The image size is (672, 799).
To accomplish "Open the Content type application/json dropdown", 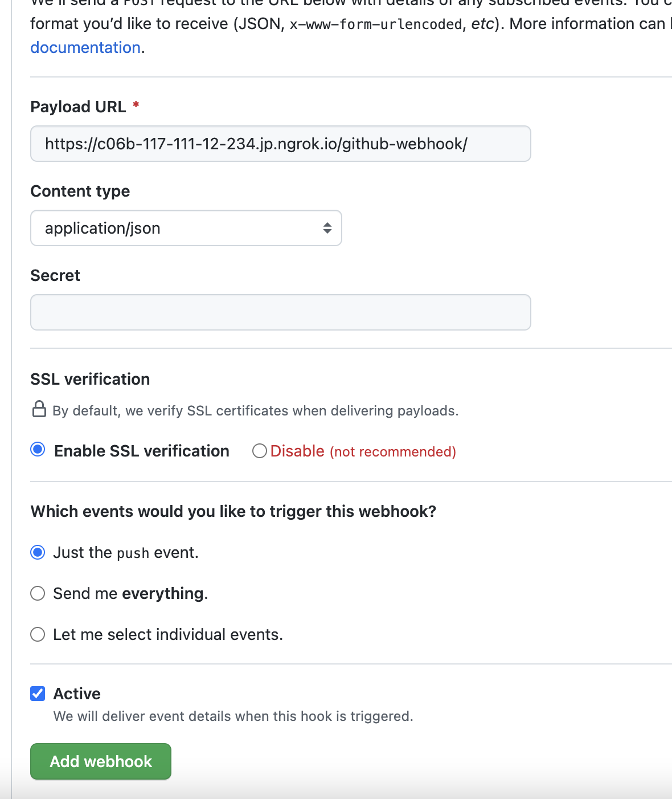I will (x=186, y=228).
